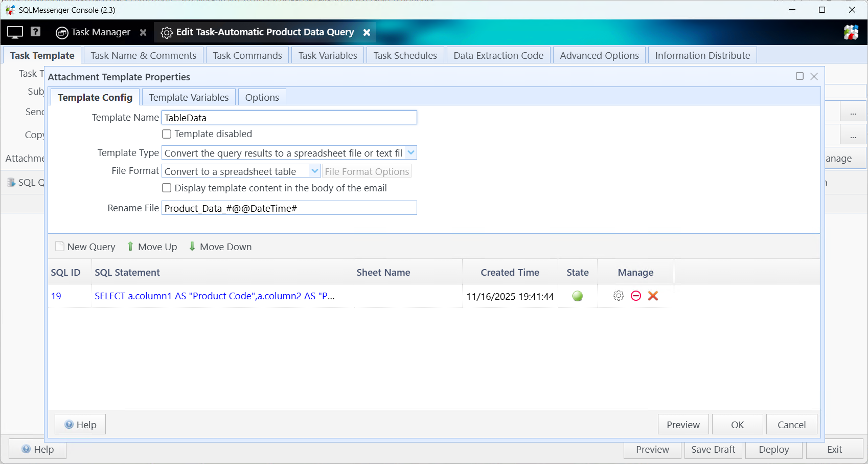The image size is (868, 464).
Task: Open the File Format dropdown
Action: coord(315,171)
